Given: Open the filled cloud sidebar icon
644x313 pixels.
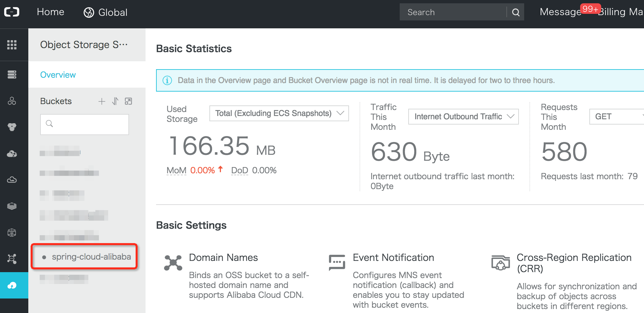Looking at the screenshot, I should click(12, 154).
